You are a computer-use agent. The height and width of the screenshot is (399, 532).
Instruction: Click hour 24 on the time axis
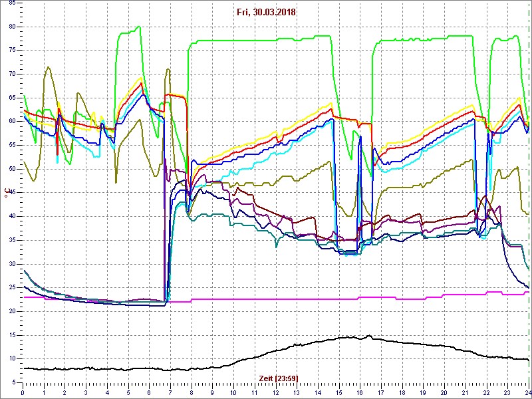[527, 392]
